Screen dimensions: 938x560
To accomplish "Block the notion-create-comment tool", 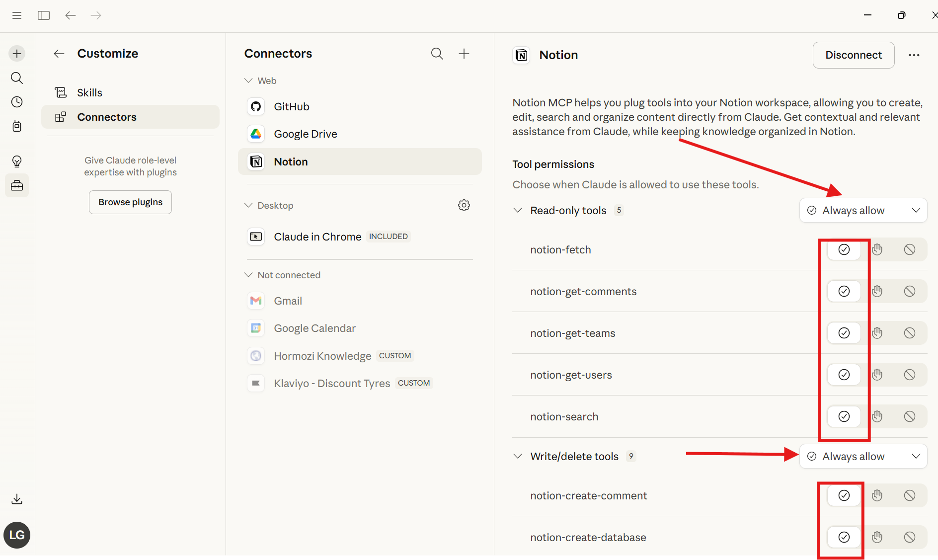I will click(x=910, y=495).
